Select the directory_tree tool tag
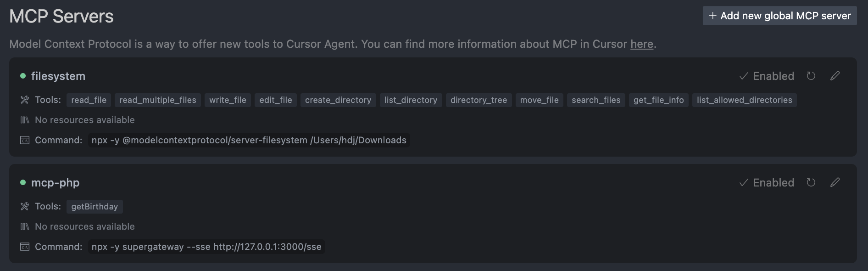The height and width of the screenshot is (271, 868). (479, 100)
